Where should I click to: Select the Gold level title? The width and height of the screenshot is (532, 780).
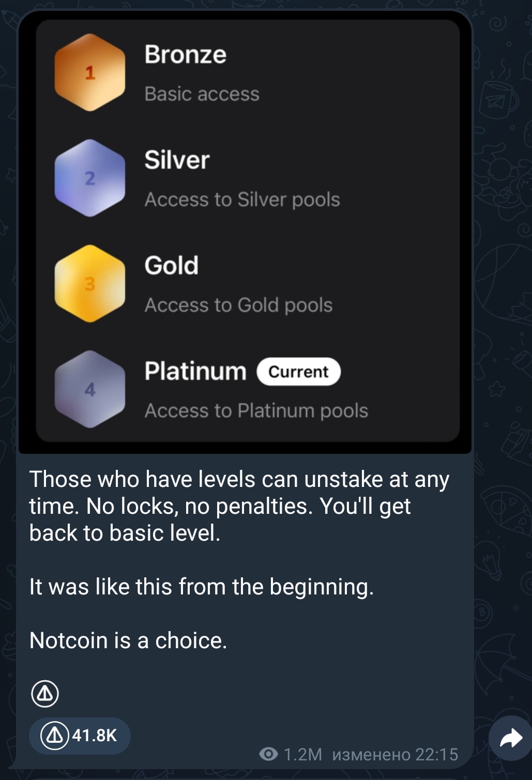(x=171, y=265)
